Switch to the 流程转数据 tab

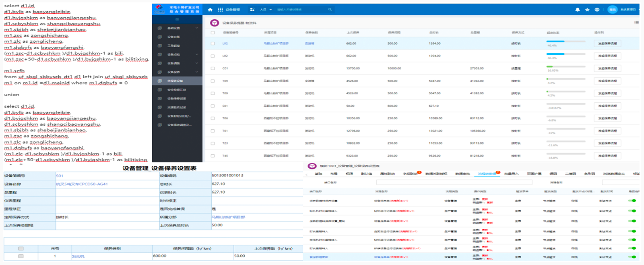point(487,174)
